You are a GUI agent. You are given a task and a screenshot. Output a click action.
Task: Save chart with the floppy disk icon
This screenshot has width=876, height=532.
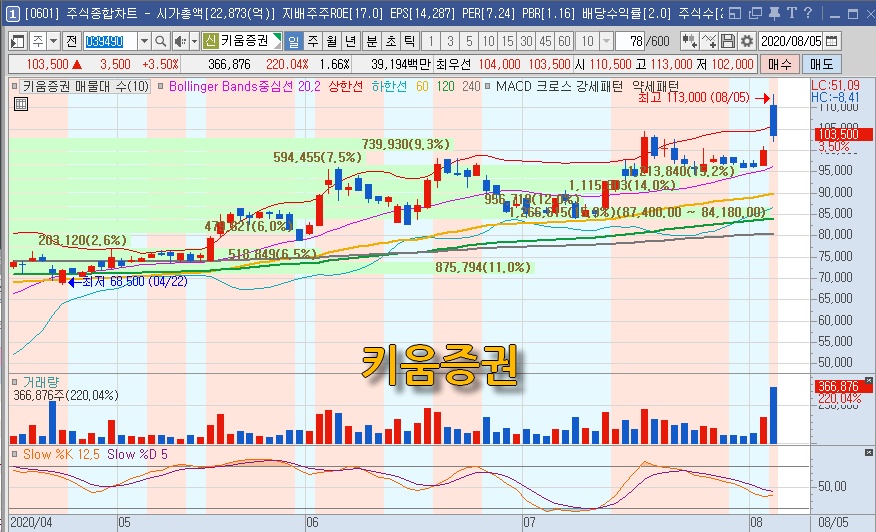pyautogui.click(x=727, y=41)
